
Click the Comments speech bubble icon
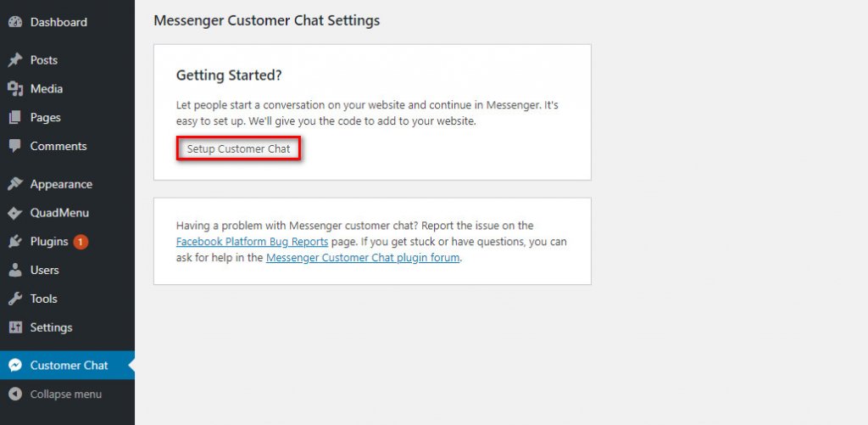click(x=15, y=146)
